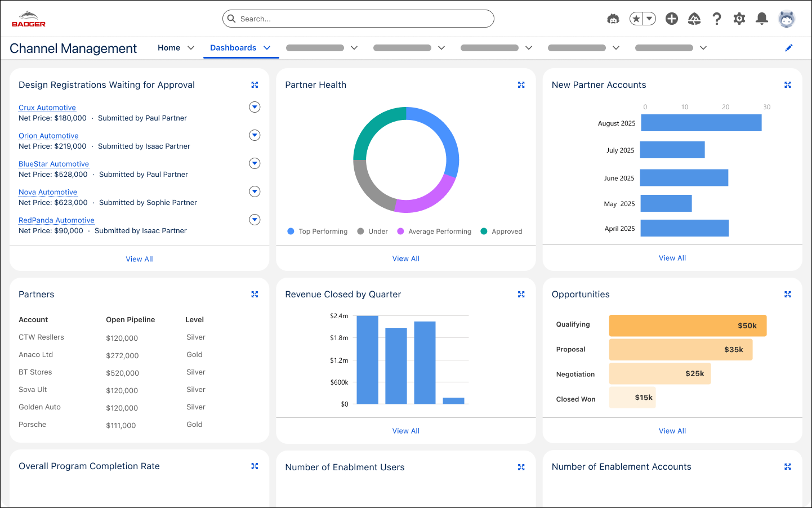Click the Negotiation $25k funnel bar
Image resolution: width=812 pixels, height=508 pixels.
(x=660, y=373)
